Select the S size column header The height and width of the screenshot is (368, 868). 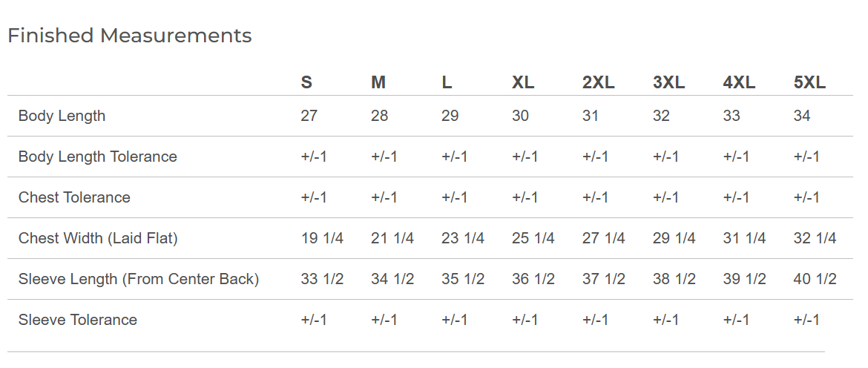[x=306, y=82]
